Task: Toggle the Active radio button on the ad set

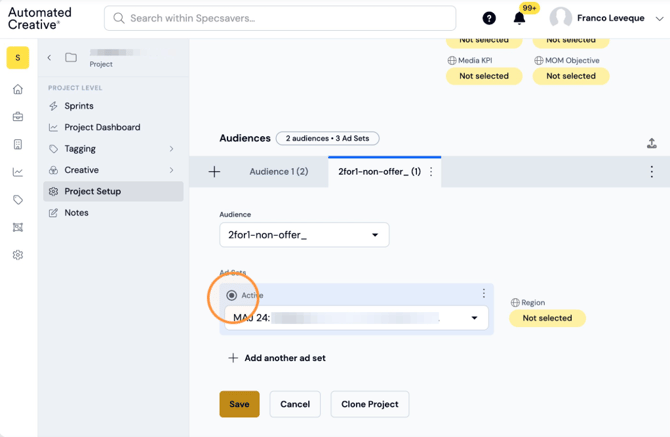Action: point(232,295)
